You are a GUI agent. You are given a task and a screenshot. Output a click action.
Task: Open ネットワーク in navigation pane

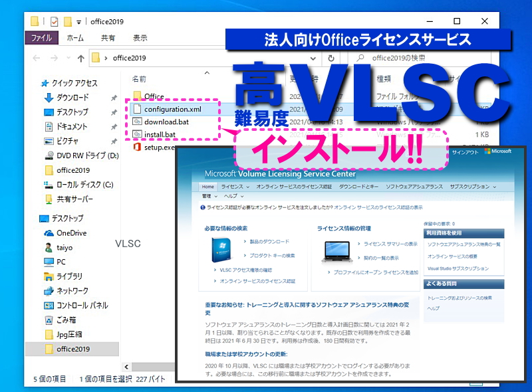tap(66, 291)
